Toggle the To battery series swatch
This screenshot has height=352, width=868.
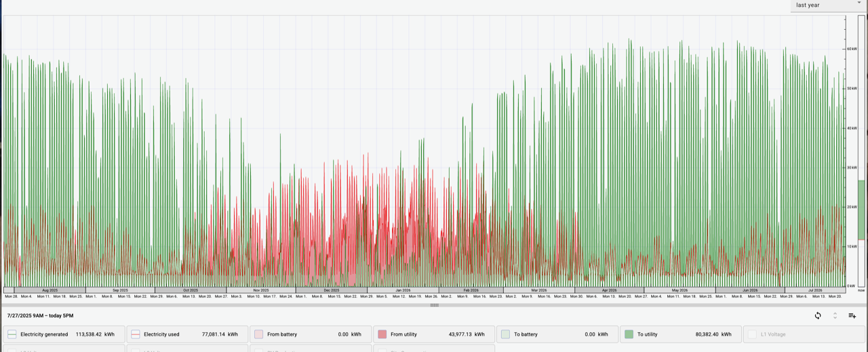click(506, 334)
